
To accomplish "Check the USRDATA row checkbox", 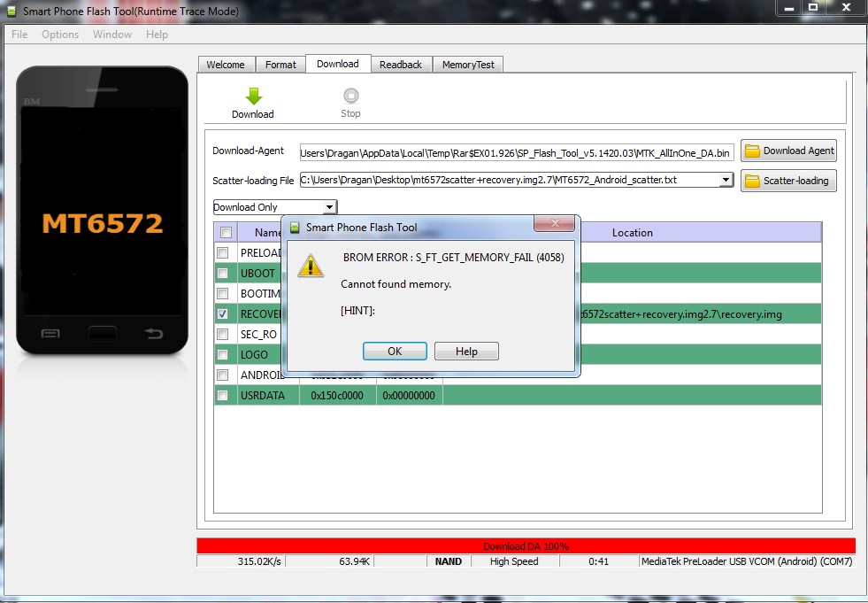I will pos(223,396).
